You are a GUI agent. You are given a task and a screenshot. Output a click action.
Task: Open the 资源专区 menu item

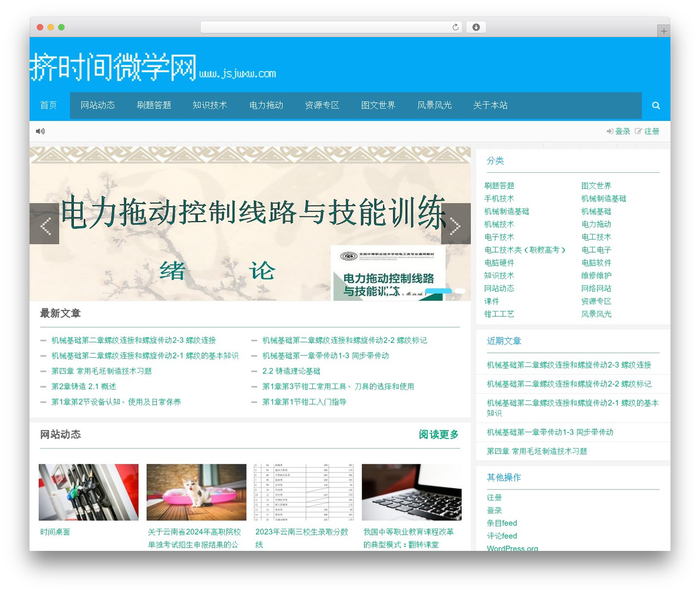tap(322, 106)
